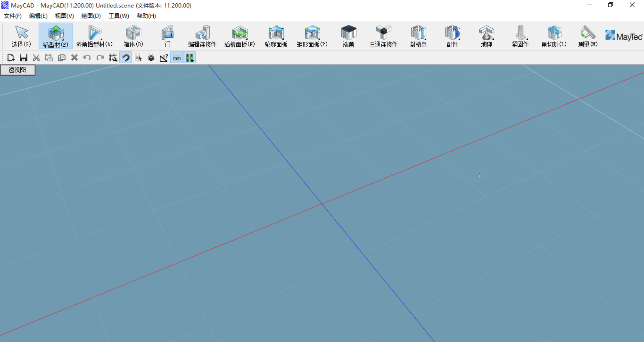Screen dimensions: 644x342
Task: Select the 选择(S) arrow tool
Action: tap(21, 36)
